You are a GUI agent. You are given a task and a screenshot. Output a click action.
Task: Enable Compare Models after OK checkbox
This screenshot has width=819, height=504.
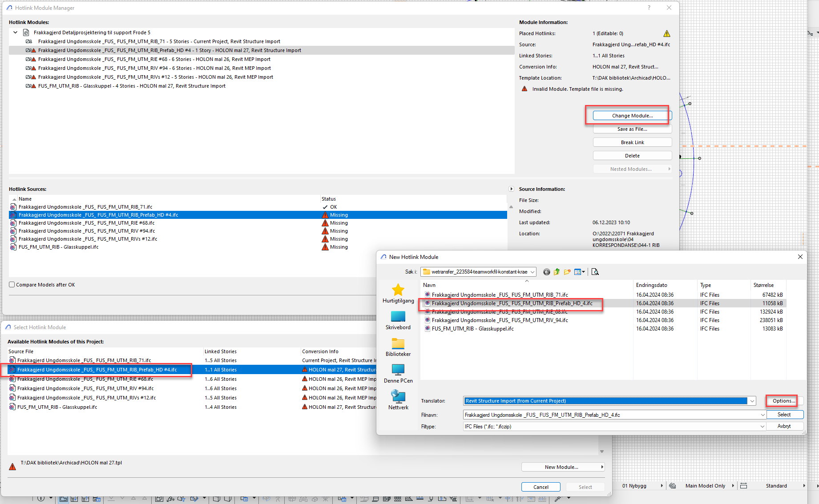click(12, 285)
